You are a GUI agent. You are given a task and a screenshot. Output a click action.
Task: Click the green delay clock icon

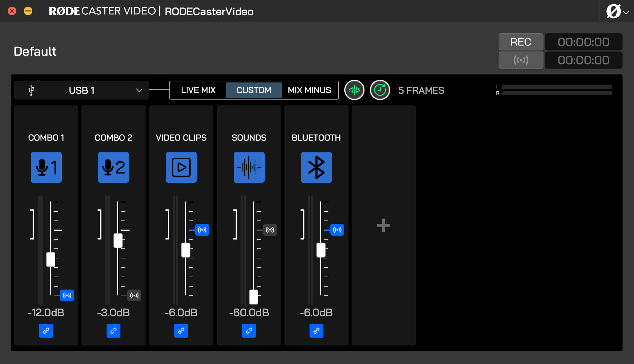pyautogui.click(x=380, y=90)
